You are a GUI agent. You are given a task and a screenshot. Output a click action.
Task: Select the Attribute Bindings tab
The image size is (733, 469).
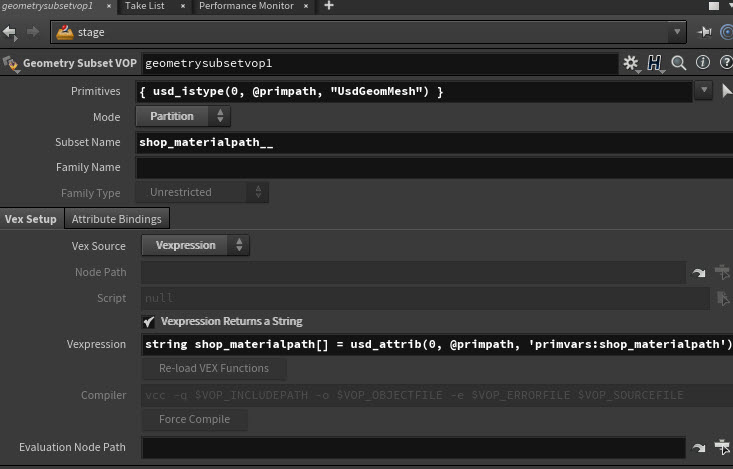[117, 219]
